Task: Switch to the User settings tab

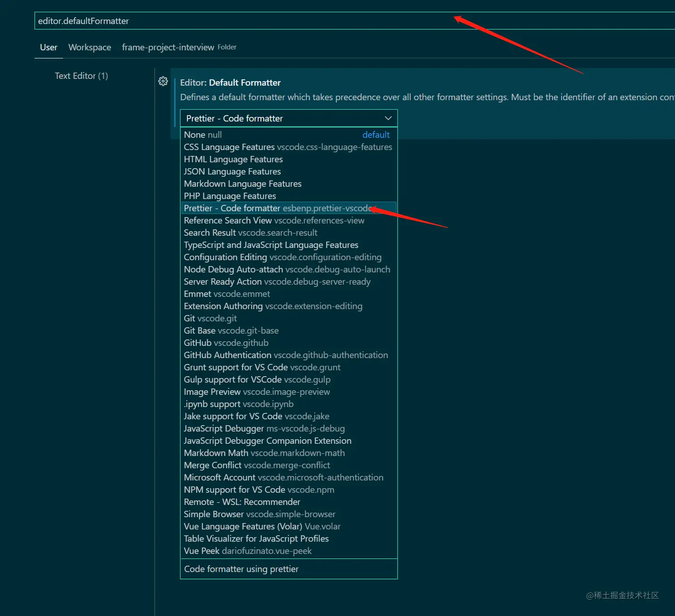Action: pyautogui.click(x=49, y=47)
